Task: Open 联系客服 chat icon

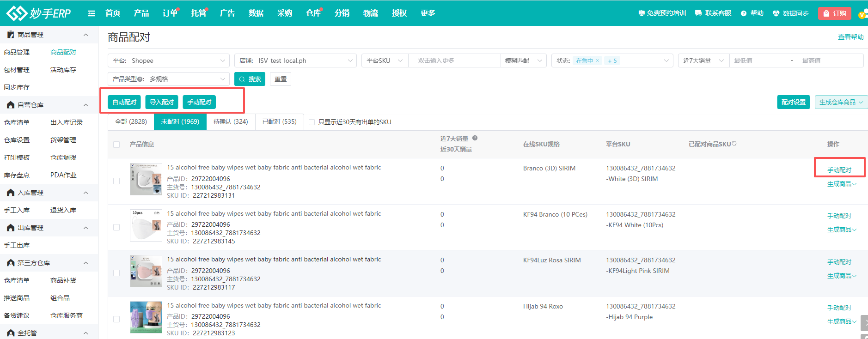Action: [x=698, y=13]
